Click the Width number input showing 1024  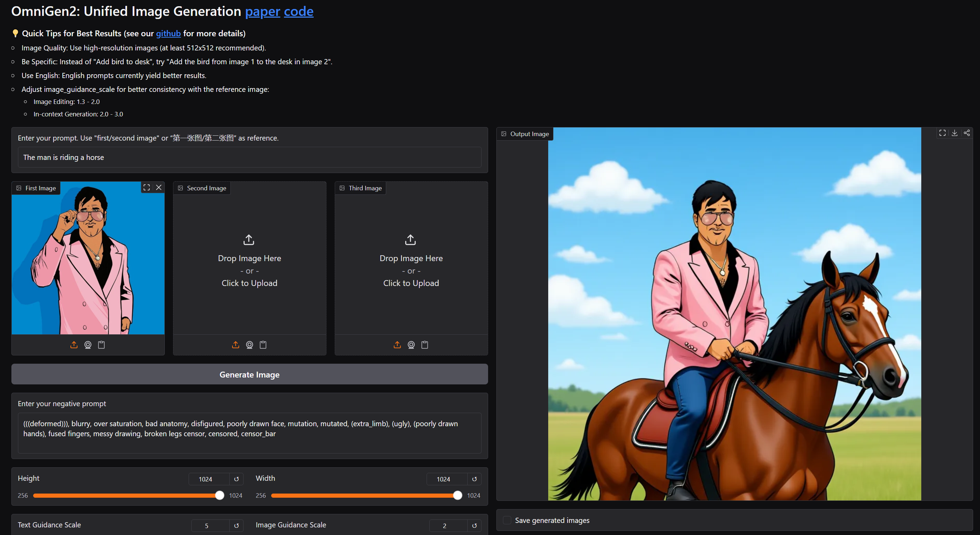click(447, 479)
